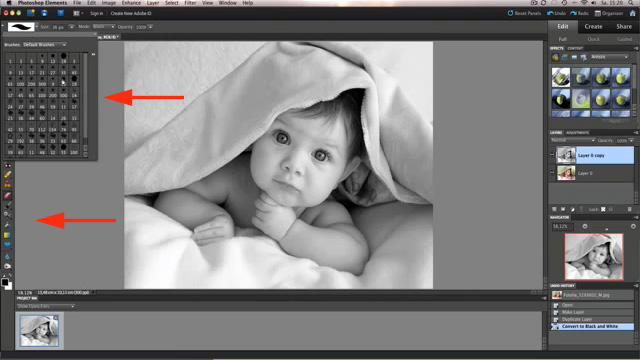Expand the brush preview picker arrow
Image resolution: width=640 pixels, height=360 pixels.
tap(36, 27)
